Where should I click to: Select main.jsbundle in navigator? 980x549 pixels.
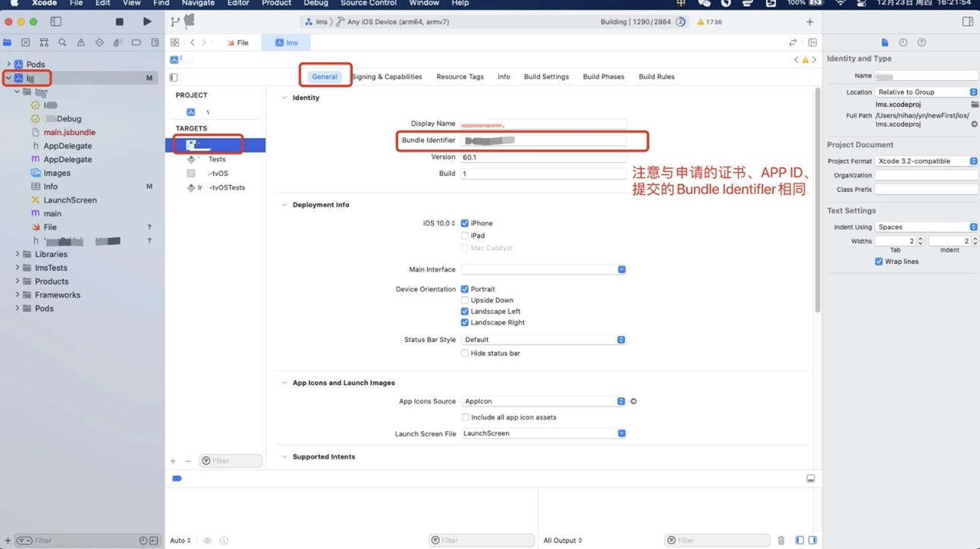coord(69,132)
